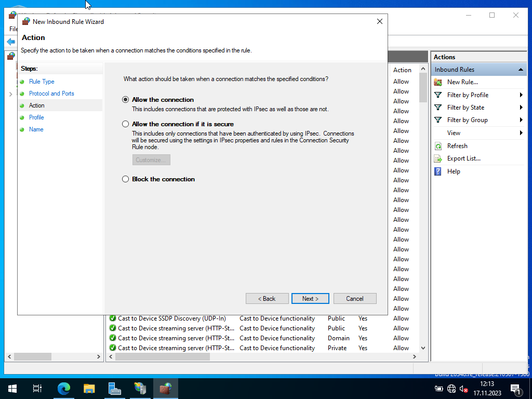Expand the tree node in left pane
This screenshot has width=532, height=399.
(10, 94)
